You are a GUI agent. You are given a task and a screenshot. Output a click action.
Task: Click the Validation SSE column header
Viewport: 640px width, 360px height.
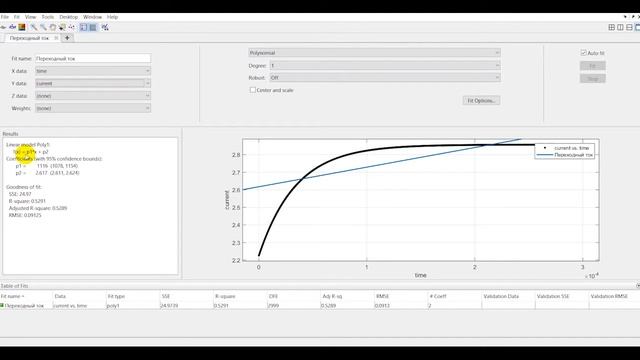pos(562,296)
